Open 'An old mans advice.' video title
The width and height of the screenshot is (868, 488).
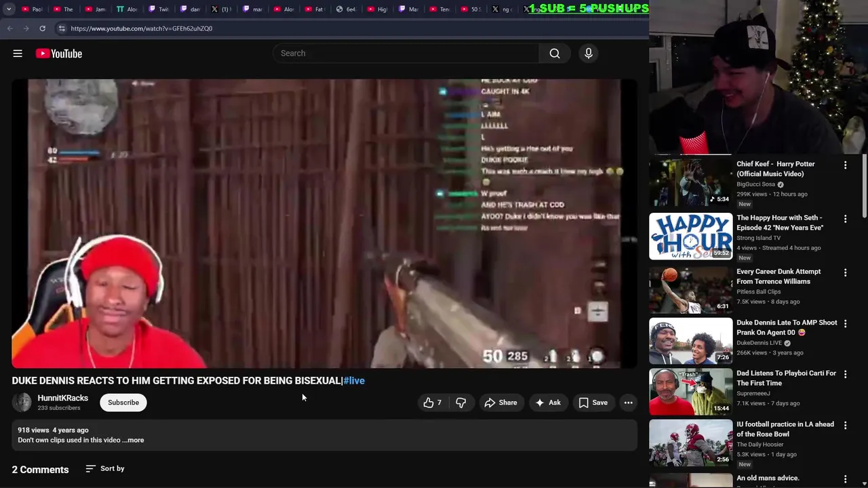(x=768, y=479)
